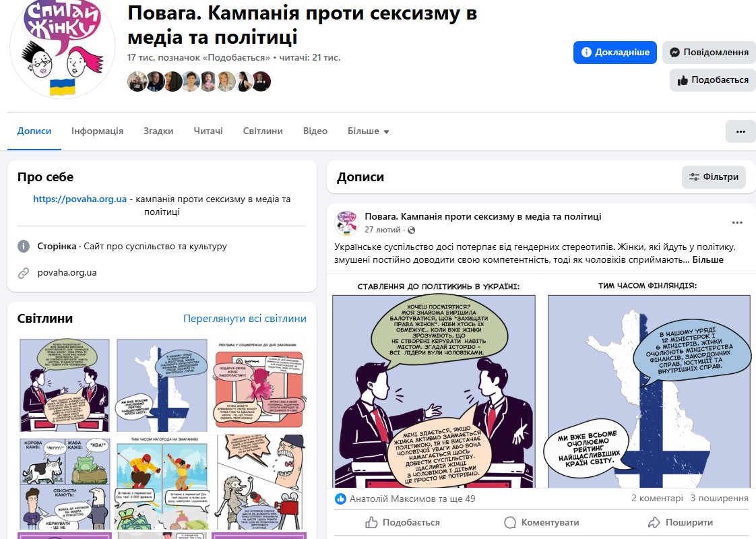Open the Фільтри posts filter
Viewport: 756px width, 539px height.
point(714,177)
